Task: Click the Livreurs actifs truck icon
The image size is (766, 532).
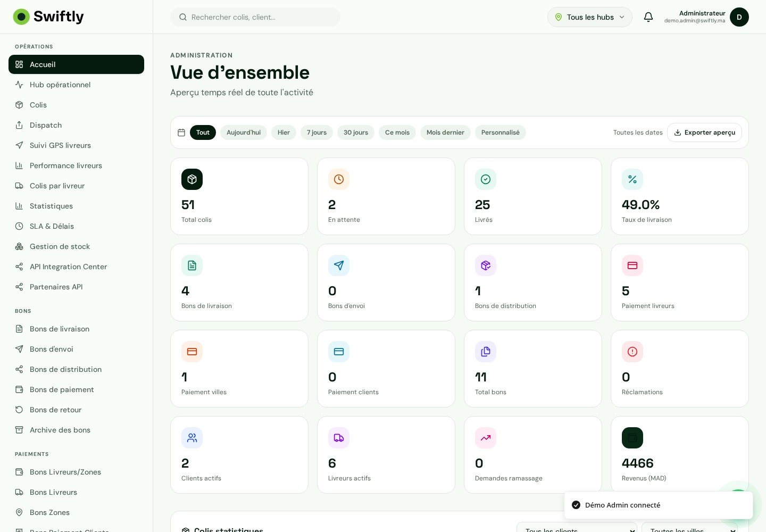Action: click(x=339, y=438)
